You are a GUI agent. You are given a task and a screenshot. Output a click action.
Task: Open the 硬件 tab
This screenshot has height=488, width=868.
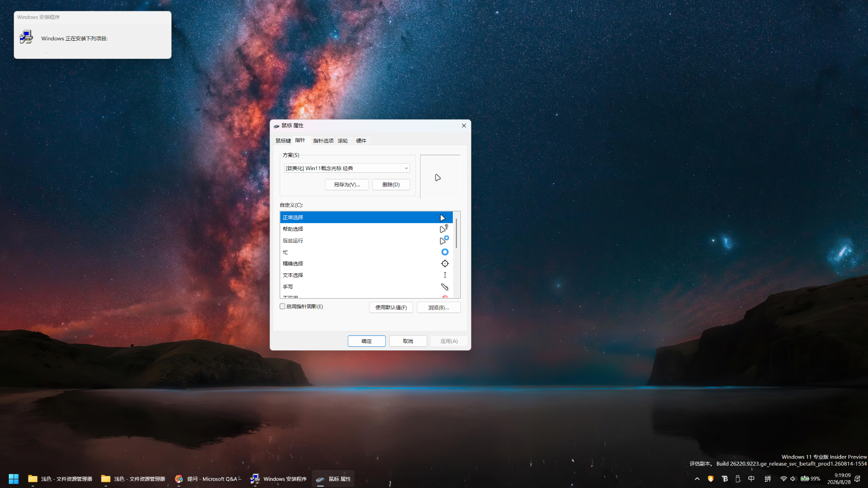point(361,141)
